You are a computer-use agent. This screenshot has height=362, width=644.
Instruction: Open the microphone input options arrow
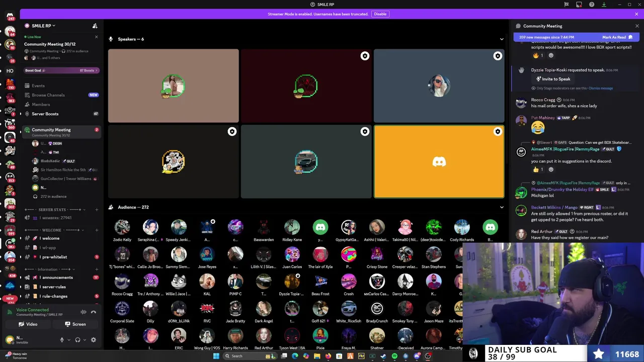pos(68,340)
